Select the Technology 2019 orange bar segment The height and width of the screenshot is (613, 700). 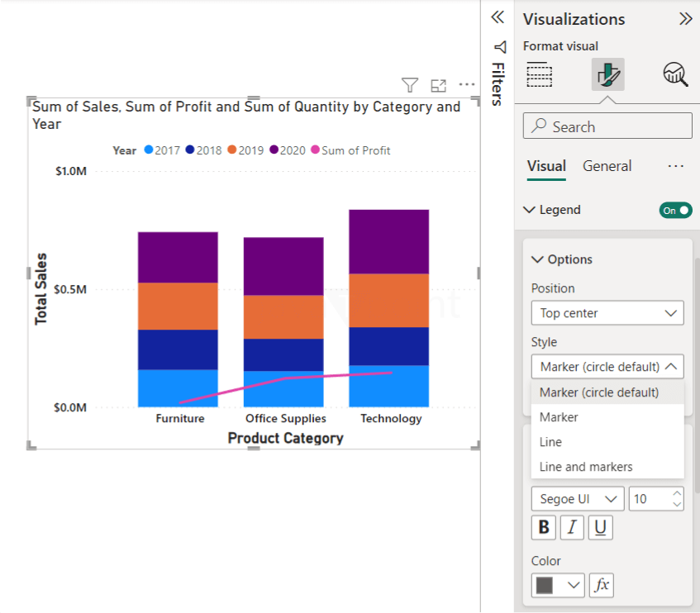(x=388, y=300)
